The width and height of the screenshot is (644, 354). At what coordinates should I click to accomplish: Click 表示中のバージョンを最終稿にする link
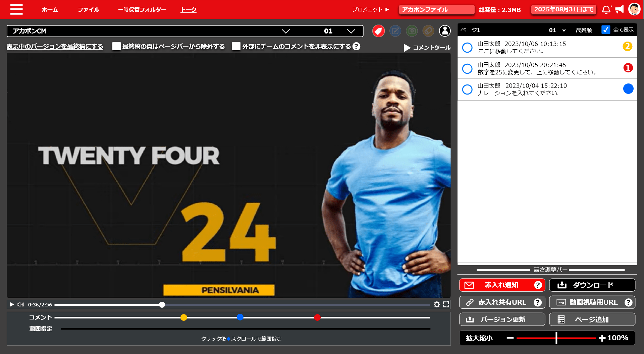coord(55,46)
